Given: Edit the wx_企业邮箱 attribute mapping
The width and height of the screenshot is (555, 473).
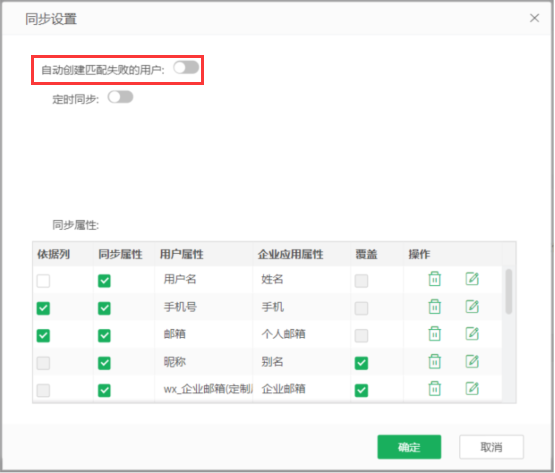Looking at the screenshot, I should [472, 389].
